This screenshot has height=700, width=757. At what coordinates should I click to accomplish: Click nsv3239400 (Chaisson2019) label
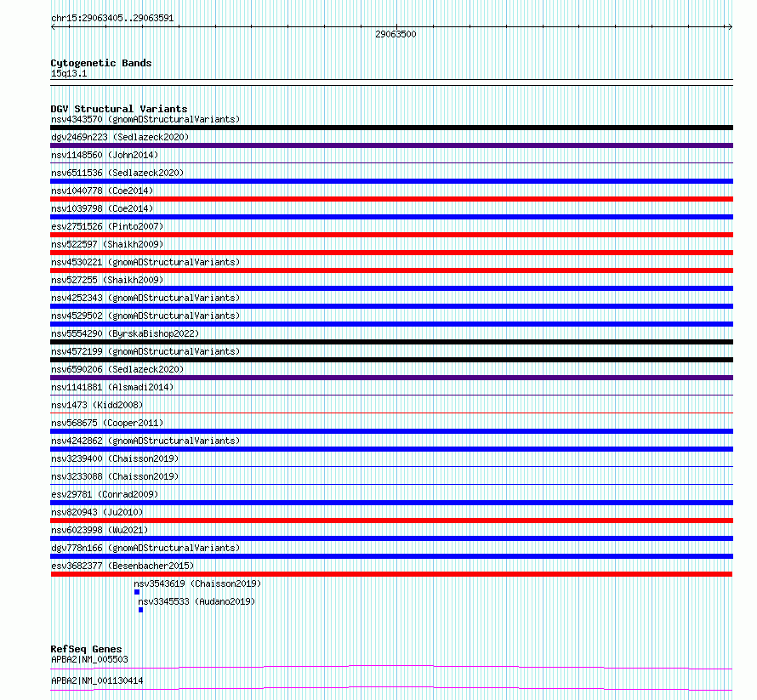115,458
